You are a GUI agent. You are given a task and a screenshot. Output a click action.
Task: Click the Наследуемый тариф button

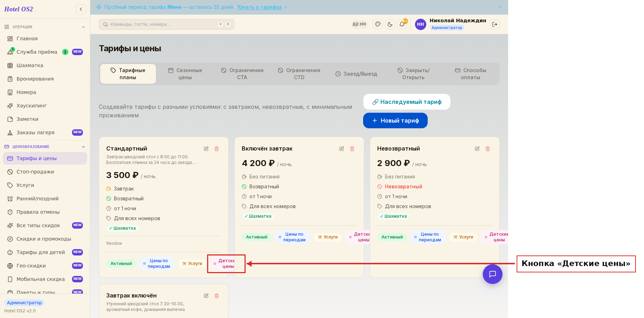tap(407, 102)
